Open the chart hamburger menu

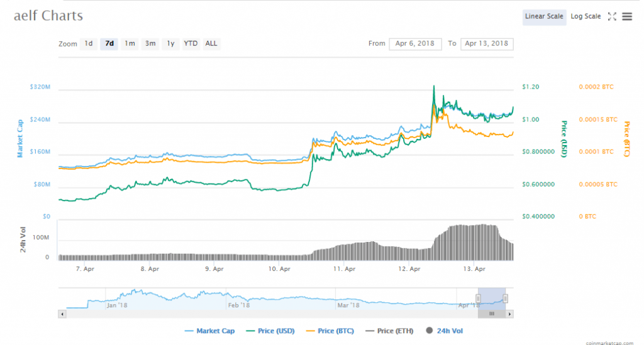tap(627, 16)
